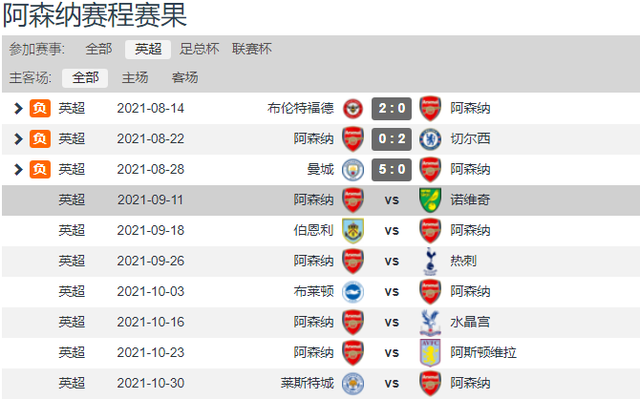Select the 联赛杯 competition filter
Image resolution: width=640 pixels, height=399 pixels.
[251, 49]
